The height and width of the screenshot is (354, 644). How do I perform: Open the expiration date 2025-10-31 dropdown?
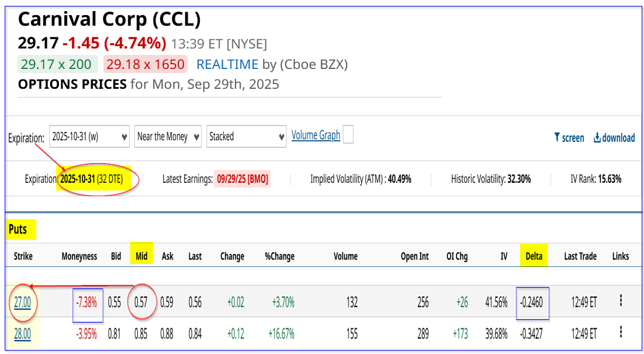tap(89, 136)
